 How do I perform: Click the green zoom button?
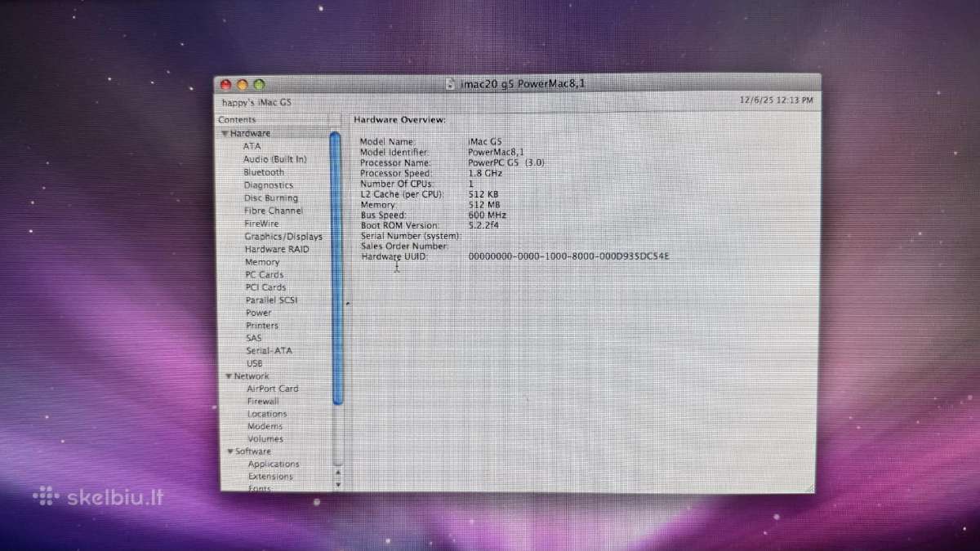point(259,84)
